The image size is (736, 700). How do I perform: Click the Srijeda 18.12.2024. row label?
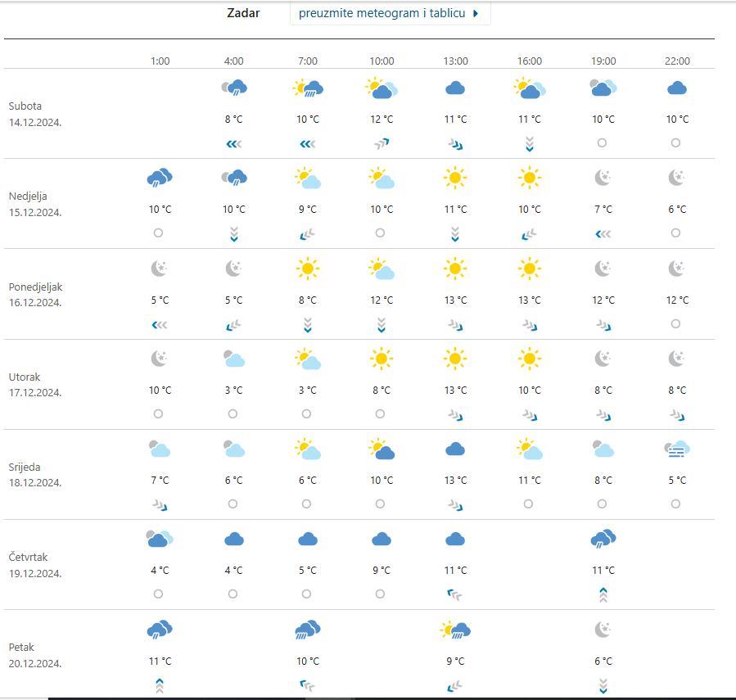point(36,475)
